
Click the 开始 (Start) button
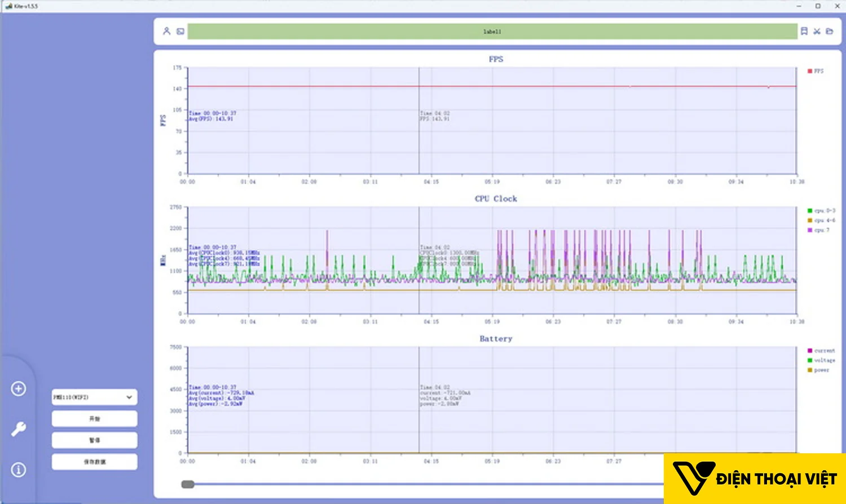[94, 419]
